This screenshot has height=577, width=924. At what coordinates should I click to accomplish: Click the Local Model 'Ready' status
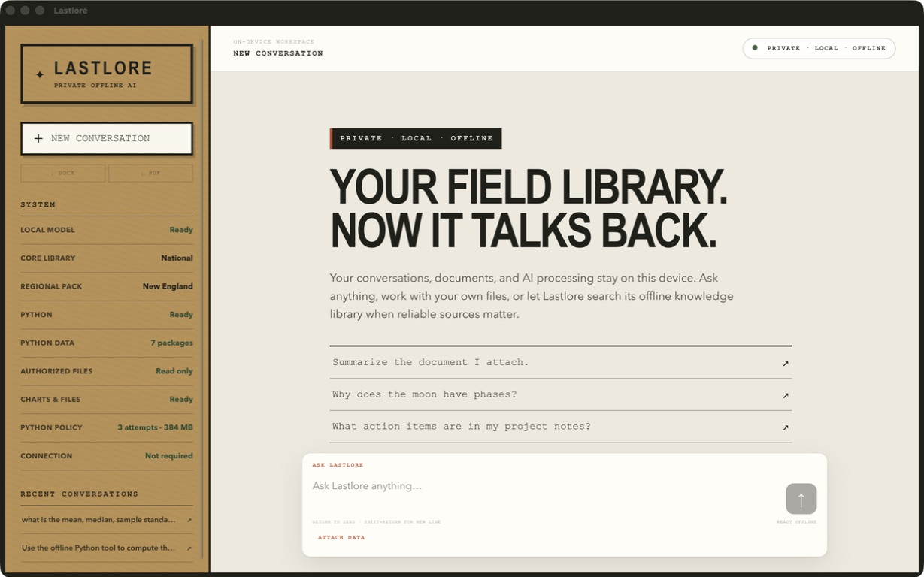click(x=181, y=230)
